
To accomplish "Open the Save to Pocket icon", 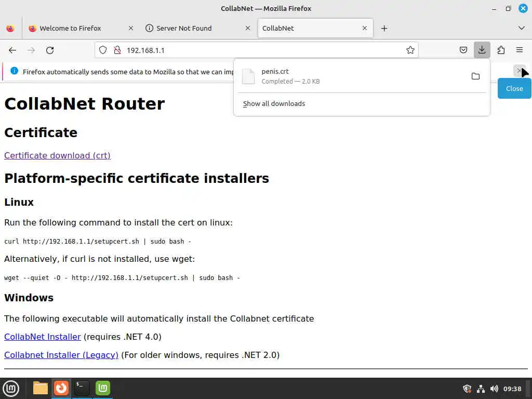I will 463,50.
